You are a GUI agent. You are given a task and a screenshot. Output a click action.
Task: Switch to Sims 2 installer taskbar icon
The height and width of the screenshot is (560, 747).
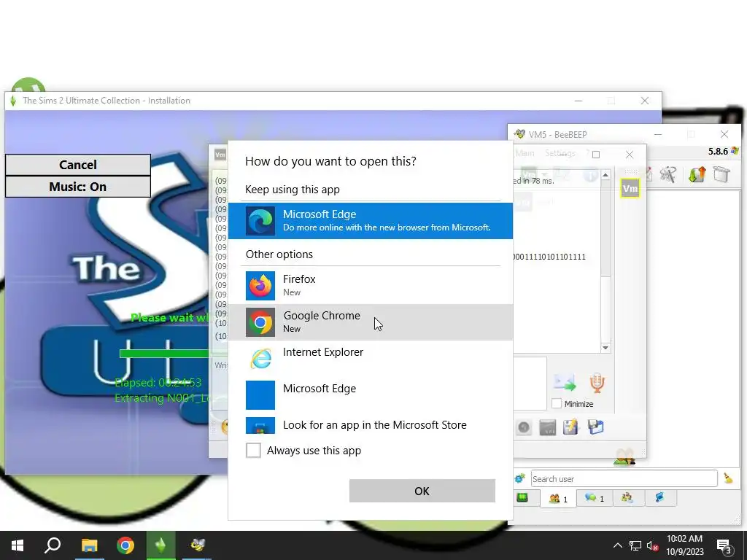(161, 545)
